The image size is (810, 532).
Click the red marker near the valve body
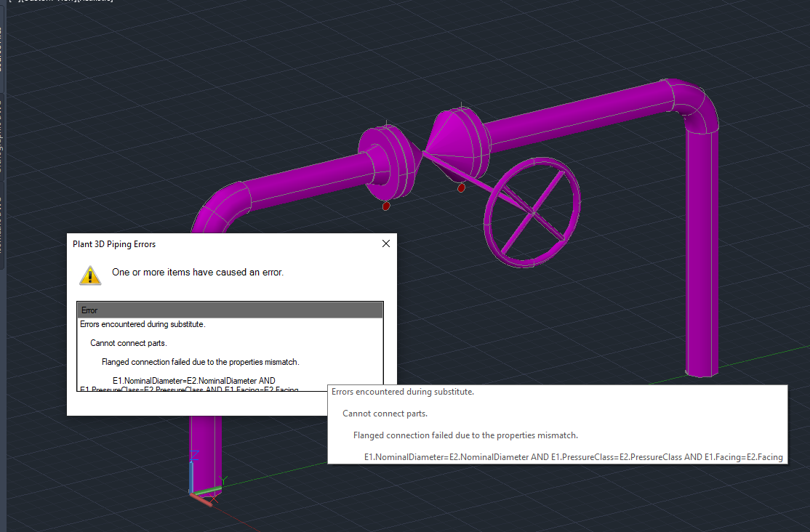(460, 188)
